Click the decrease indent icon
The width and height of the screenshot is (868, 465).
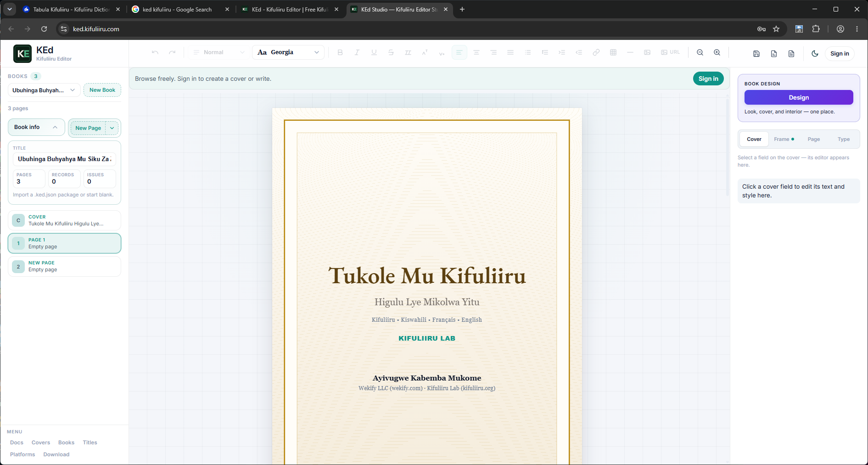(x=579, y=52)
